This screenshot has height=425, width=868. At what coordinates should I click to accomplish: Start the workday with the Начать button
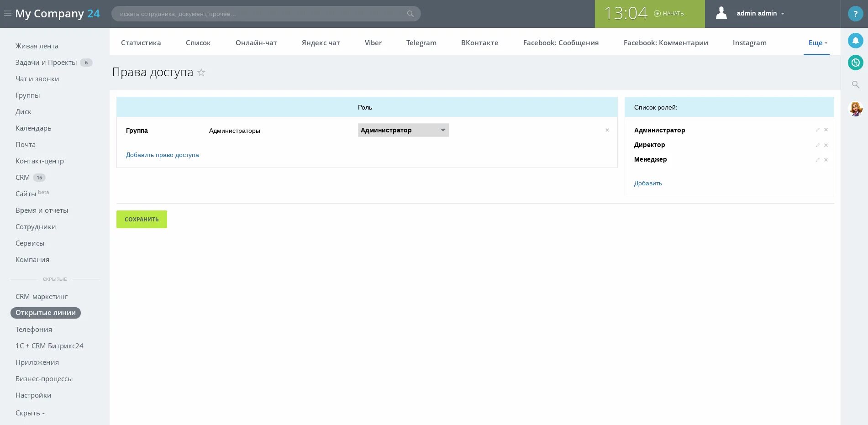coord(669,14)
